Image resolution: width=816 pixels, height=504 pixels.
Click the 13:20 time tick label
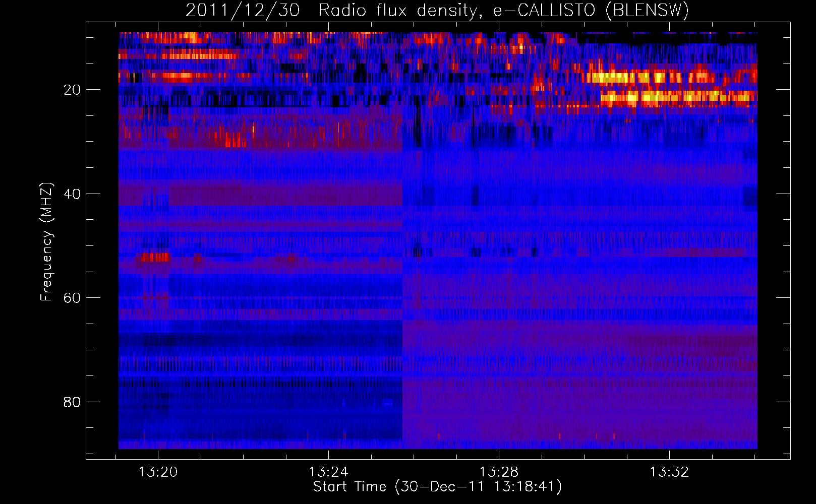click(x=158, y=472)
